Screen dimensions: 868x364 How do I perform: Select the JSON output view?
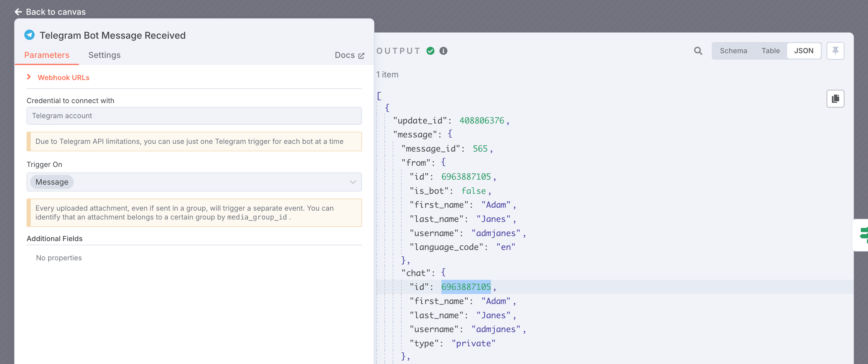click(x=804, y=51)
